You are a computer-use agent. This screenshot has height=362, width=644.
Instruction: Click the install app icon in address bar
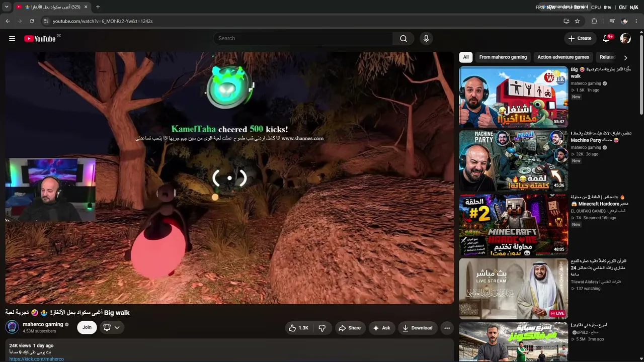(566, 21)
